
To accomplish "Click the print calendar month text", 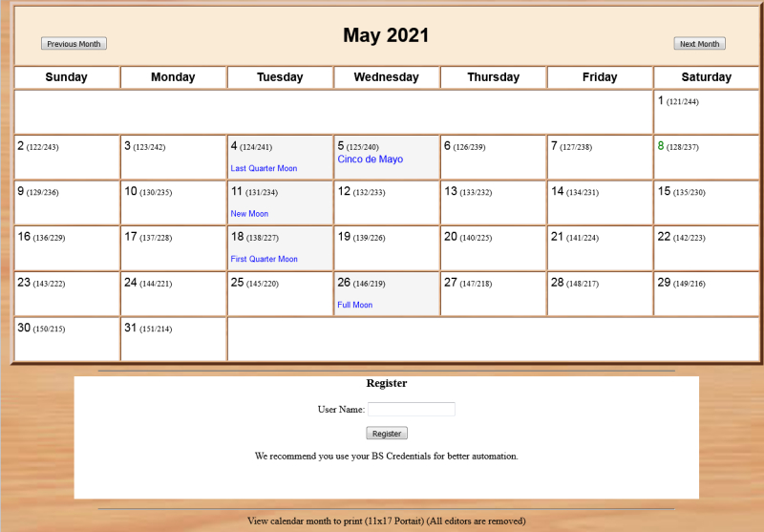I will (387, 521).
